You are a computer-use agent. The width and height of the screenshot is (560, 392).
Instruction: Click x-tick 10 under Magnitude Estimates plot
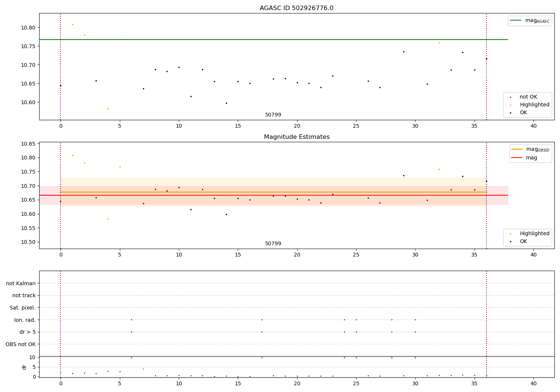(x=179, y=255)
